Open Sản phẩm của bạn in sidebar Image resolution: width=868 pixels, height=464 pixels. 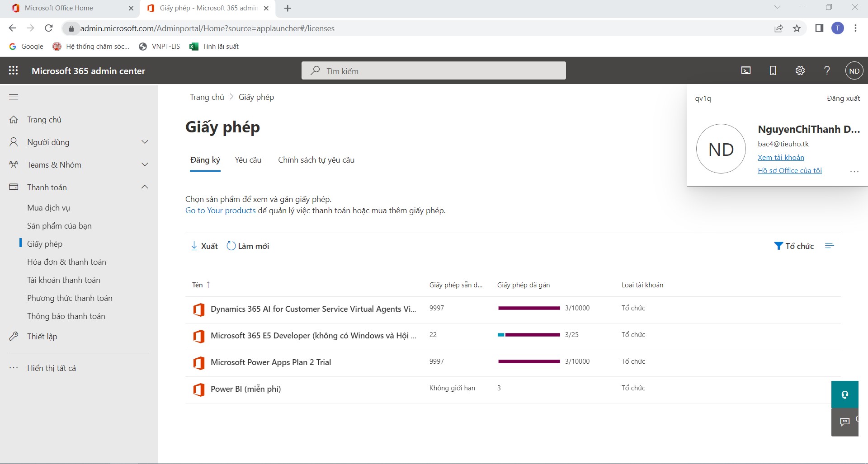coord(59,226)
